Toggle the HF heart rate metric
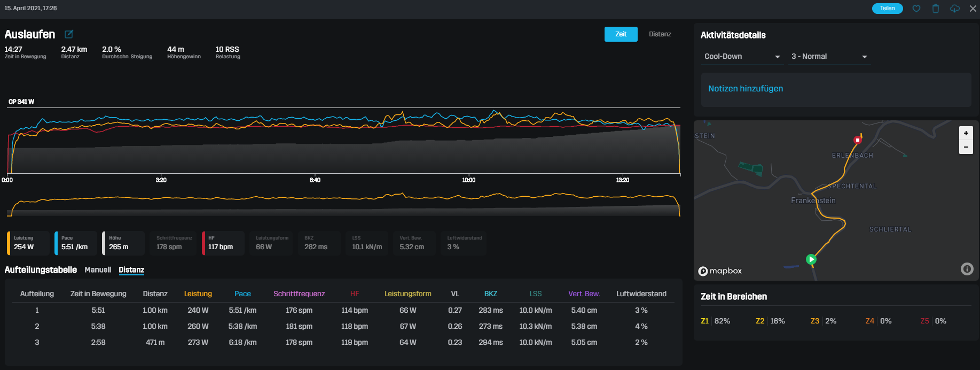The image size is (980, 370). (x=223, y=243)
